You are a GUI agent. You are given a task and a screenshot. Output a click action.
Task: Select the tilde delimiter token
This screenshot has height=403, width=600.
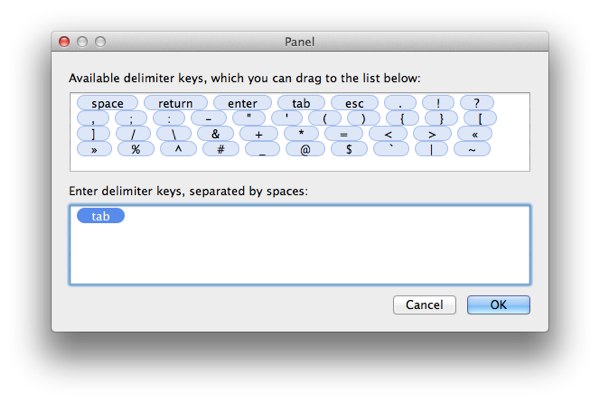click(x=472, y=149)
